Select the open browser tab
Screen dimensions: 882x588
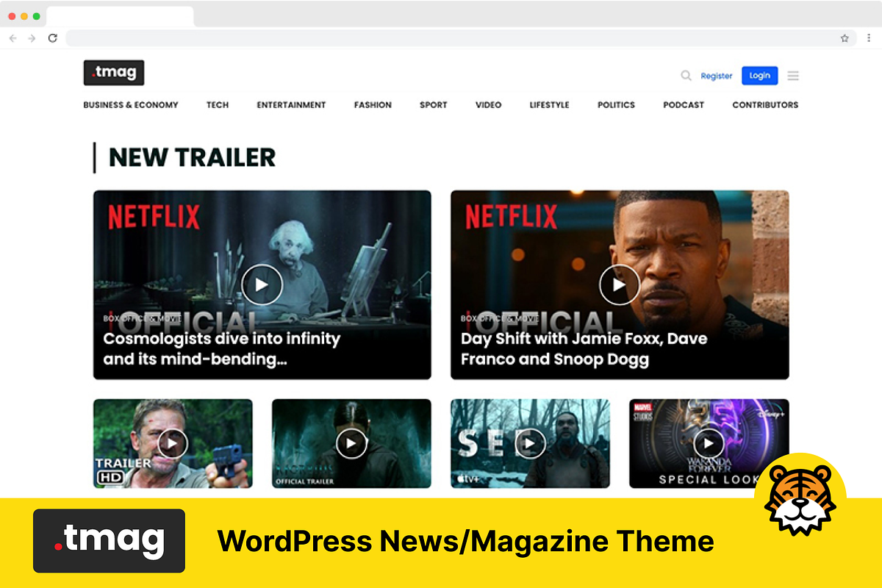coord(120,16)
